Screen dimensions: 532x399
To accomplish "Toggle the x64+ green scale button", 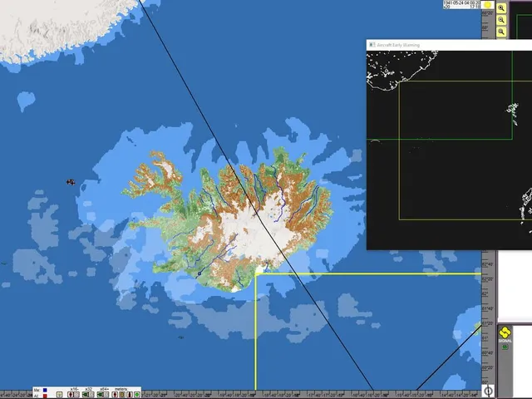I will tap(100, 395).
